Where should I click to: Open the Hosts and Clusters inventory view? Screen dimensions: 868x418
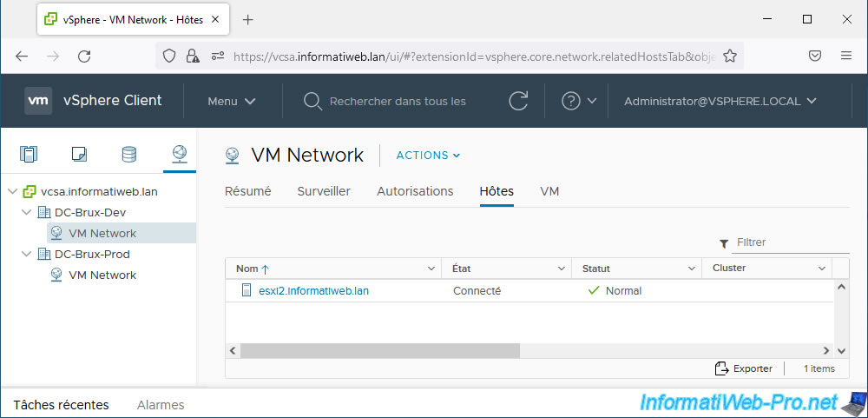29,155
